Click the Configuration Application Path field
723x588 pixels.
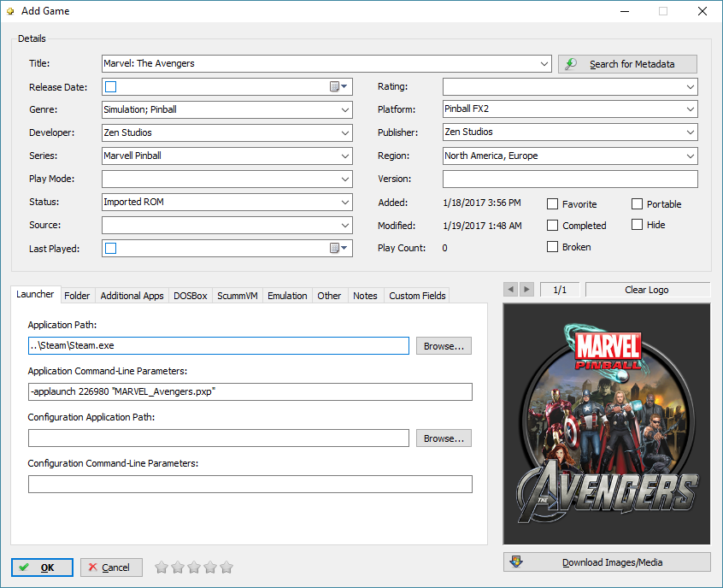click(219, 438)
